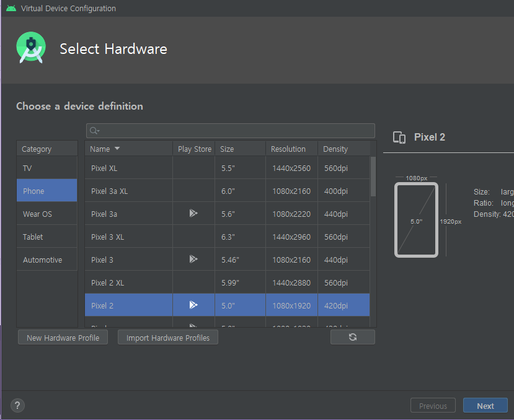The width and height of the screenshot is (514, 420).
Task: Select the Pixel 3 device name
Action: [102, 260]
